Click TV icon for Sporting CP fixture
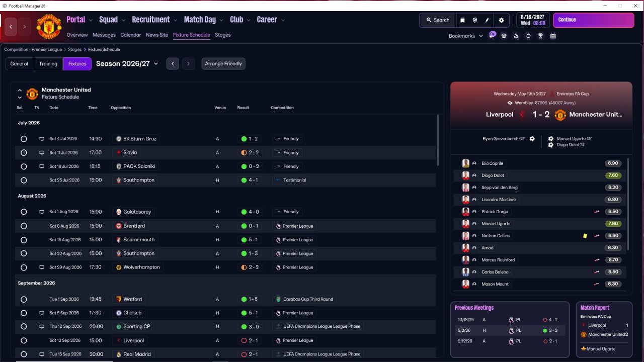The width and height of the screenshot is (644, 362). coord(42,327)
